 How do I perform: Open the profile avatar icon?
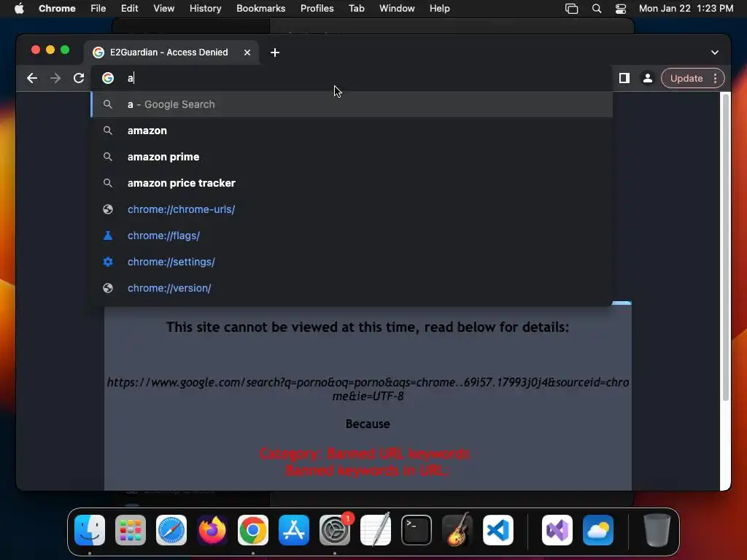[x=648, y=78]
